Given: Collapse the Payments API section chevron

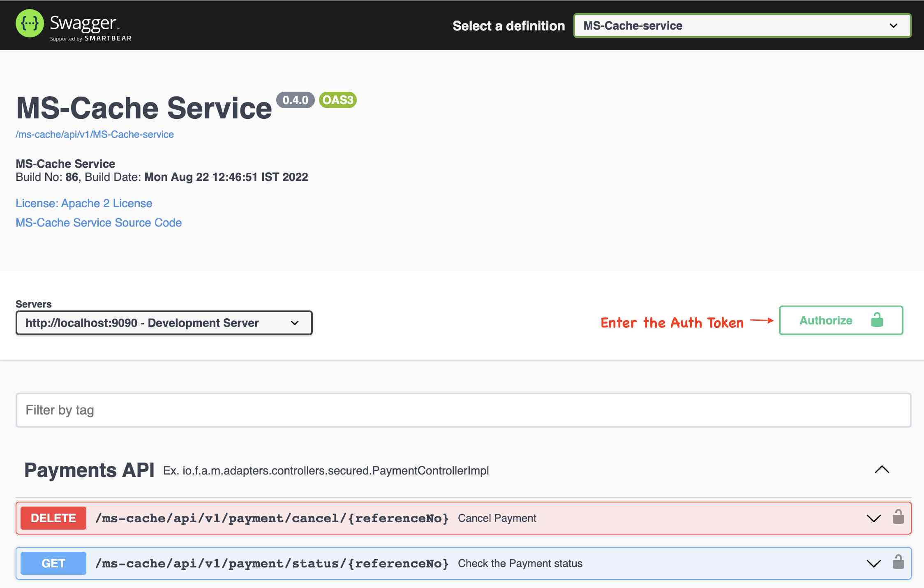Looking at the screenshot, I should tap(882, 470).
